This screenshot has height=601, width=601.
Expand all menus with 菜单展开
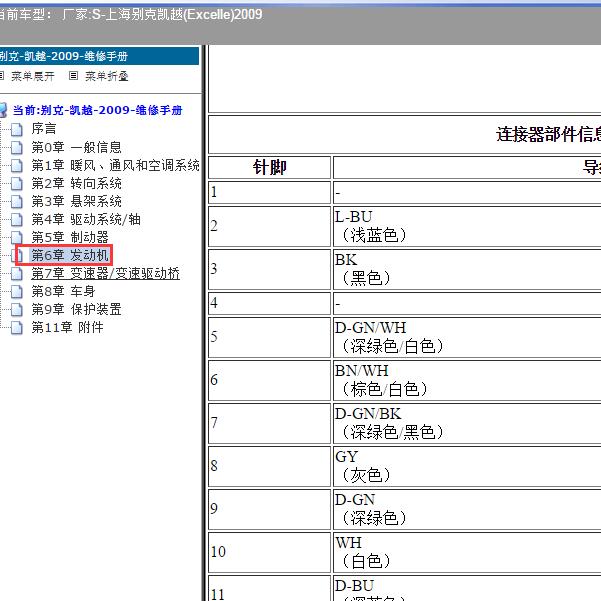tap(33, 76)
